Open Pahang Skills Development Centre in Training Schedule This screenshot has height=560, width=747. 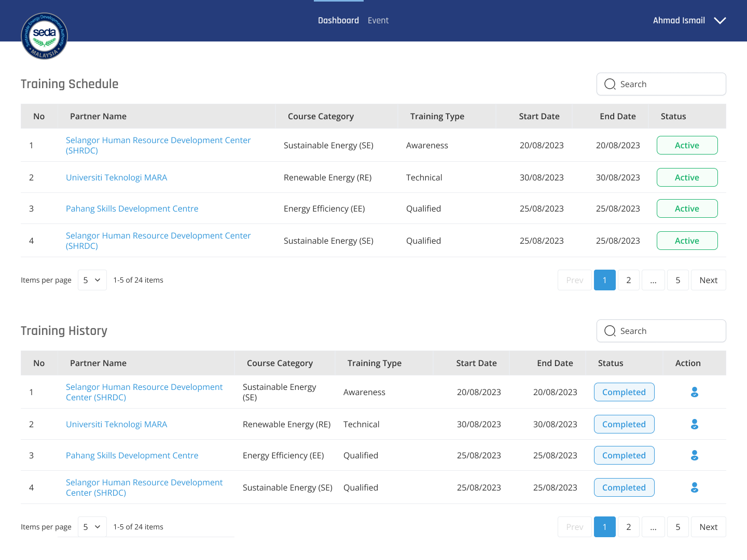click(132, 208)
